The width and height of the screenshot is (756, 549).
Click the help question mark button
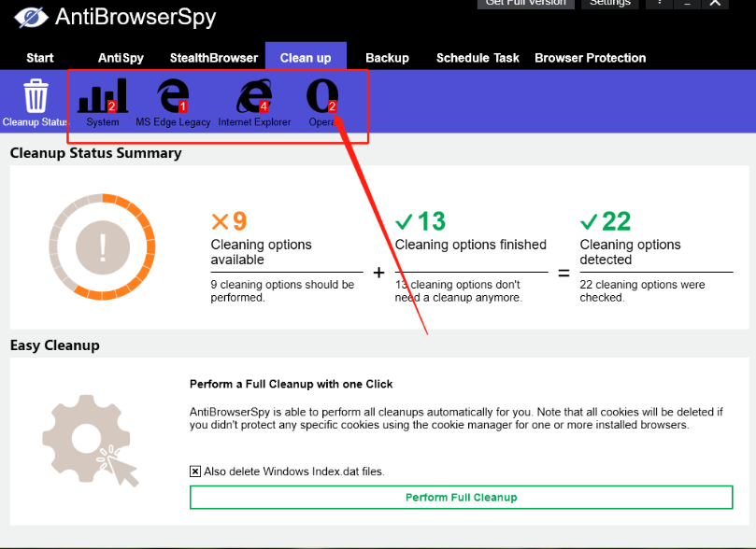[x=659, y=4]
